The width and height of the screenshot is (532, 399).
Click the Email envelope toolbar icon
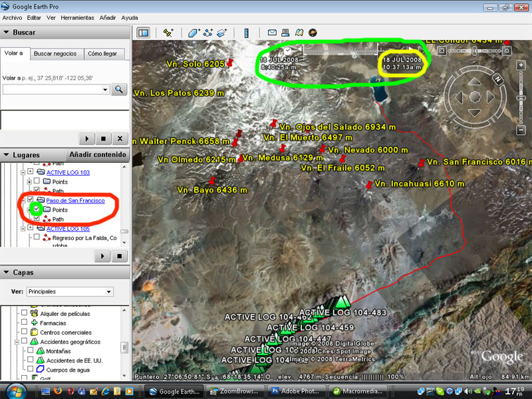pos(272,32)
